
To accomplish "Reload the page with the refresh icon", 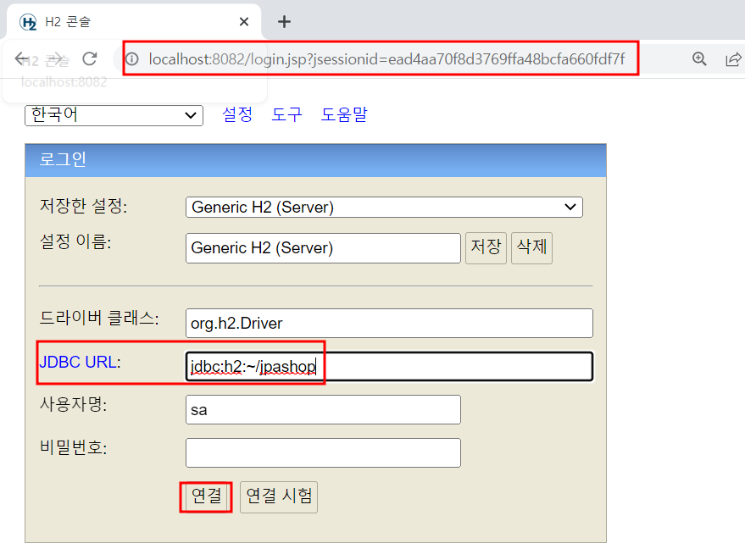I will pos(89,59).
